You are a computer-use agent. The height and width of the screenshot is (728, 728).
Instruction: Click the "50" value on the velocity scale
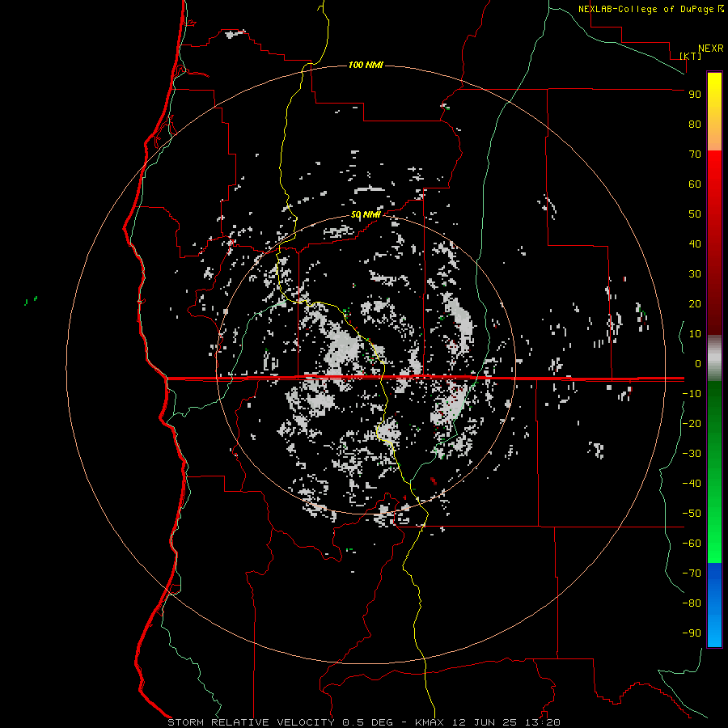(695, 214)
